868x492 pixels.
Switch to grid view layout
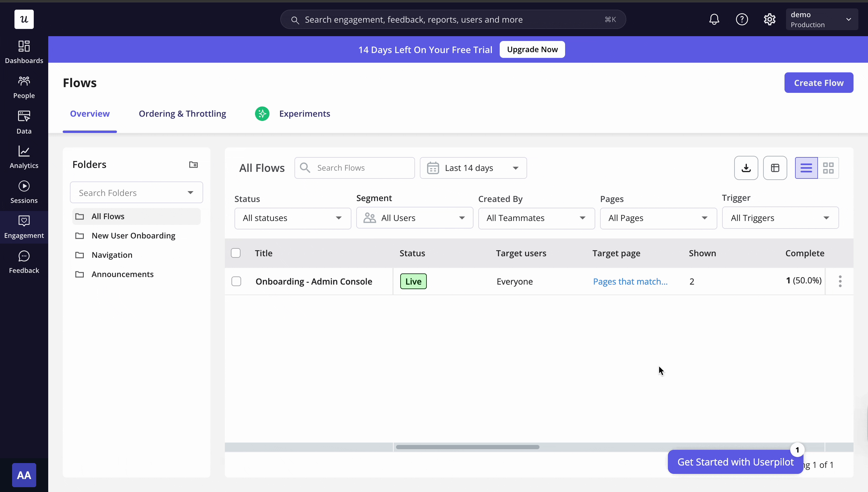(828, 168)
